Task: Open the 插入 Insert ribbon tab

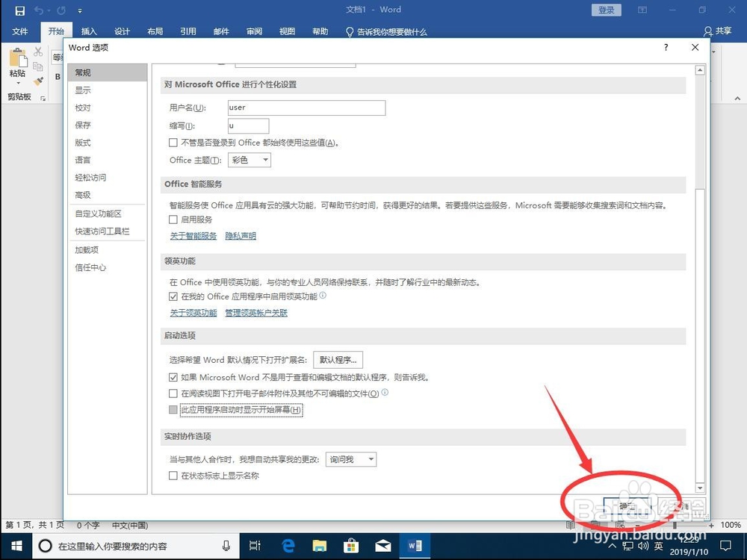Action: [x=89, y=31]
